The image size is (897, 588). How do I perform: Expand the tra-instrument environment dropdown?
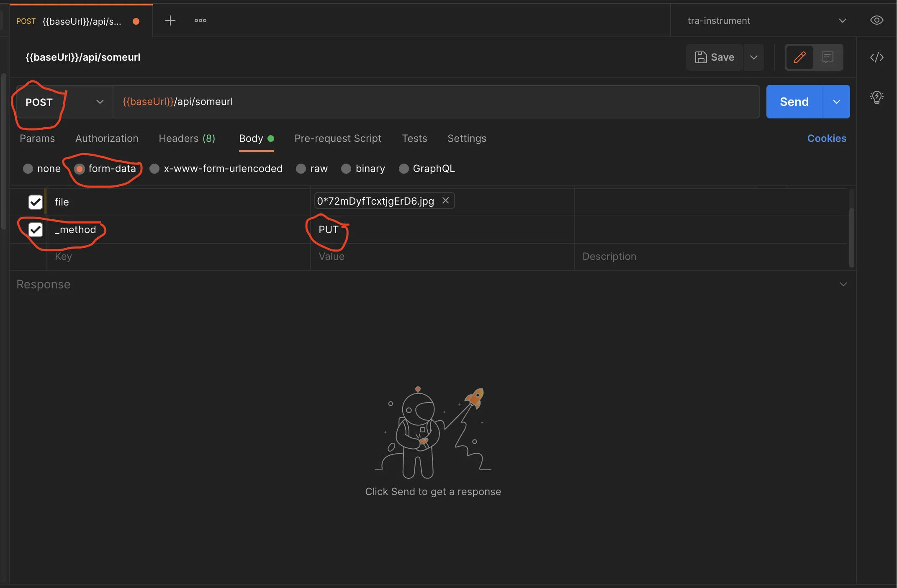click(x=842, y=21)
